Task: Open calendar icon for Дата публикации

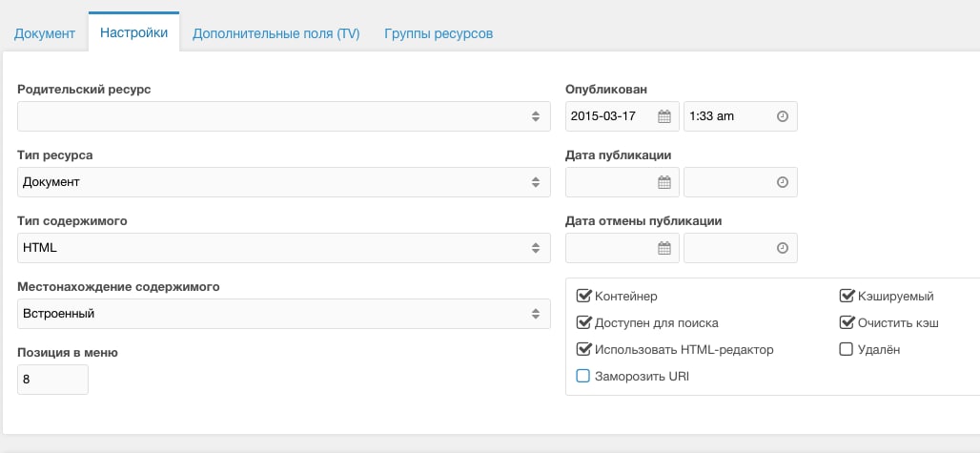Action: (664, 182)
